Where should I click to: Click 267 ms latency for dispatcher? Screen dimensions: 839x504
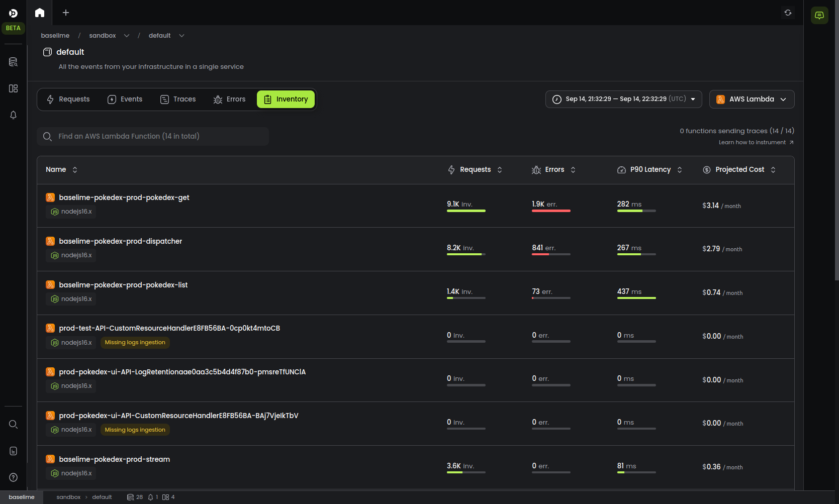629,248
